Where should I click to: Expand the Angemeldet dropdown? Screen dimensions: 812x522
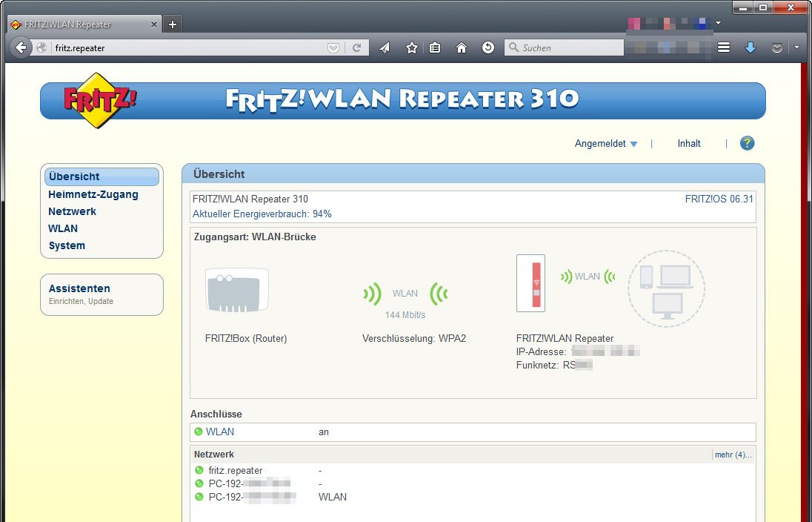pos(605,144)
